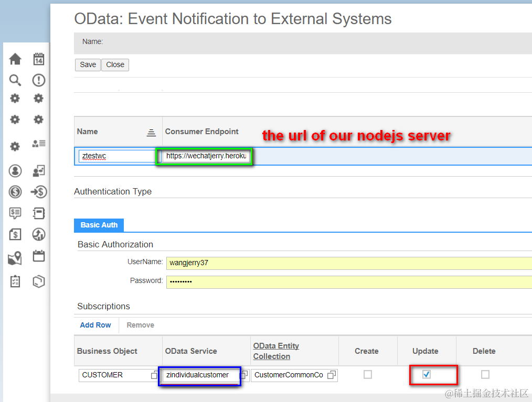Open the clipboard checklist icon

click(x=15, y=281)
